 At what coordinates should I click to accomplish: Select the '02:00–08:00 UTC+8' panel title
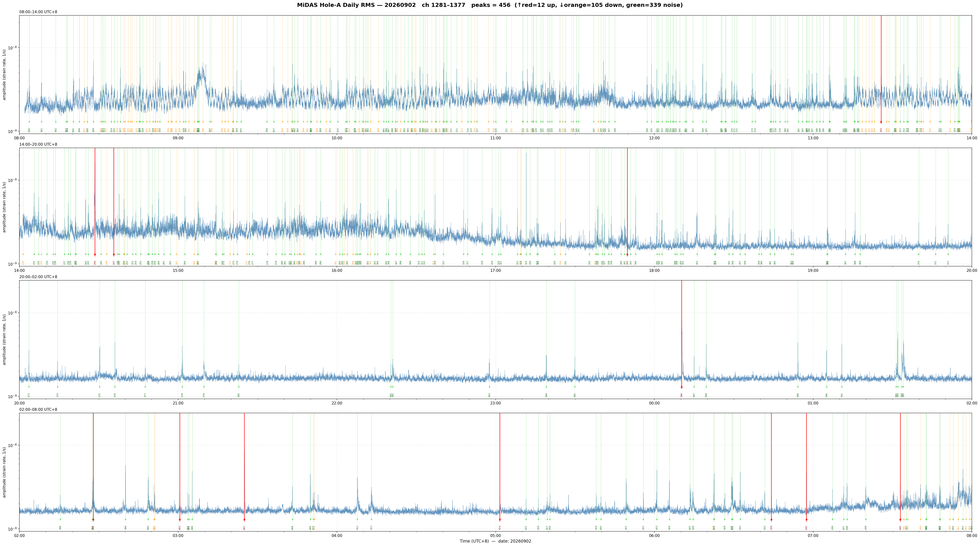pyautogui.click(x=38, y=409)
